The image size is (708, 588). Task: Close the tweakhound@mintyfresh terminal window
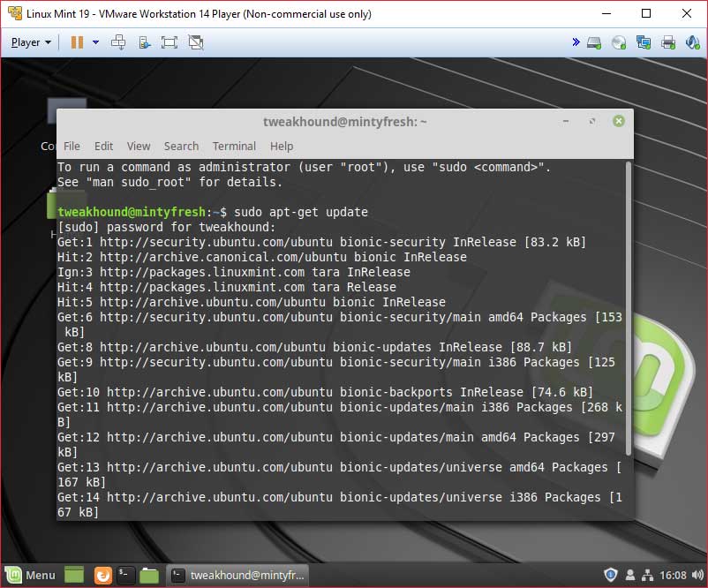(x=619, y=121)
